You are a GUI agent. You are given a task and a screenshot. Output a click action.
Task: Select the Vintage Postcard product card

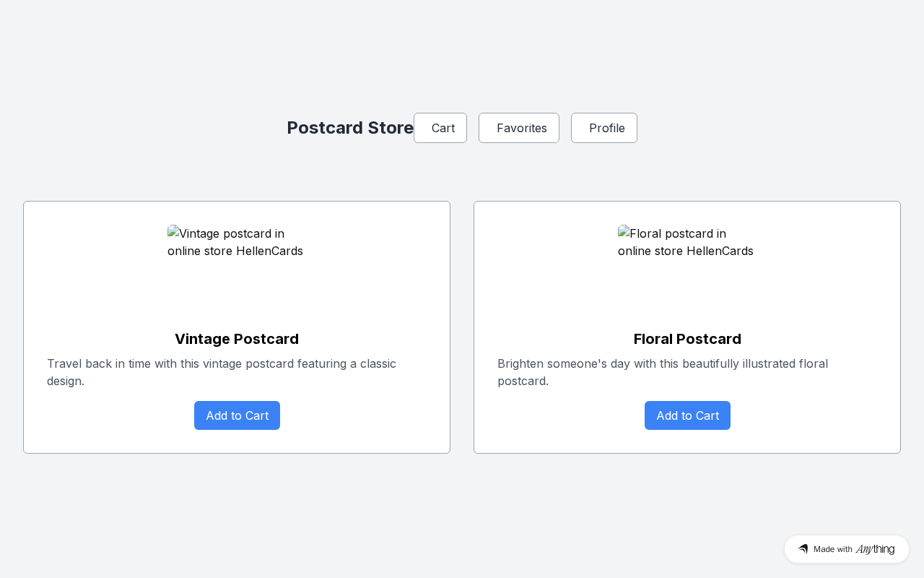[237, 327]
